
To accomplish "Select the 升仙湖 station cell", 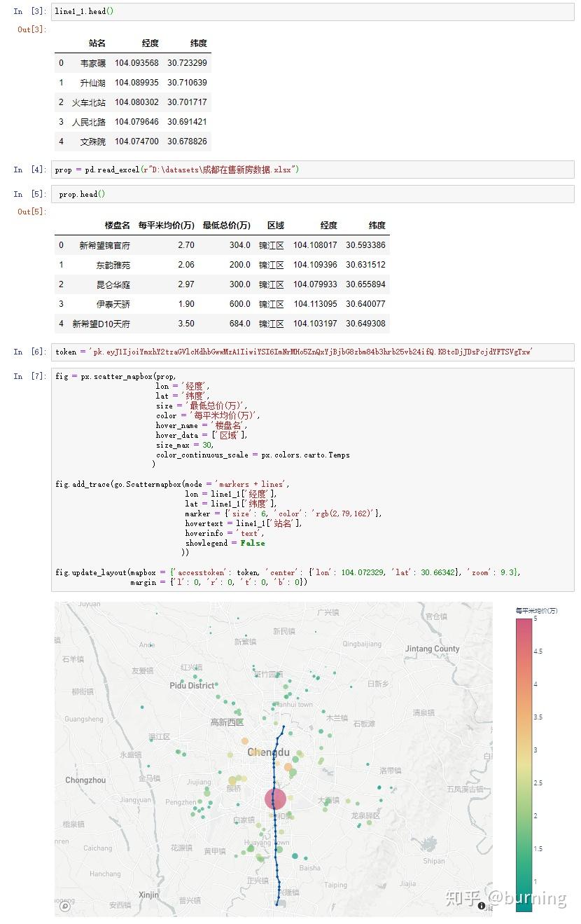I will 93,83.
